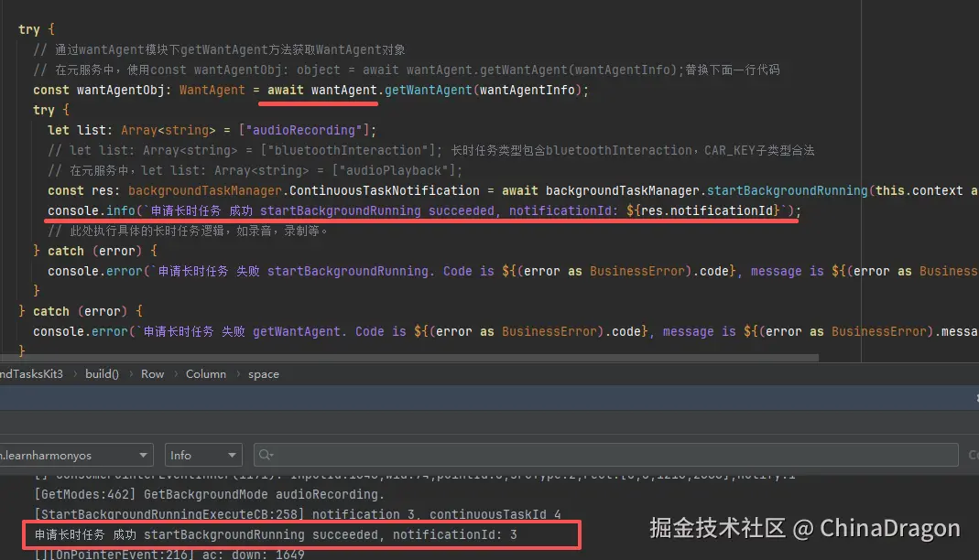Click the build() breadcrumb item
This screenshot has width=979, height=560.
(101, 373)
